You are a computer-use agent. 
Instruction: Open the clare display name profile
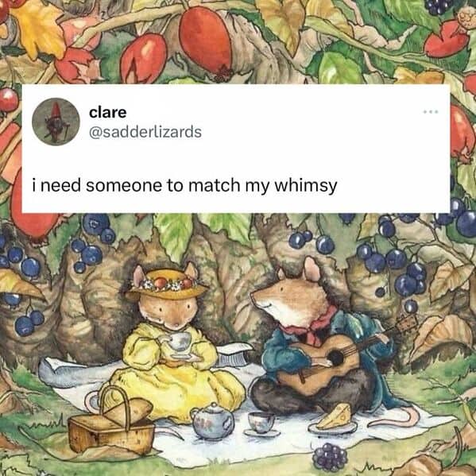coord(108,113)
